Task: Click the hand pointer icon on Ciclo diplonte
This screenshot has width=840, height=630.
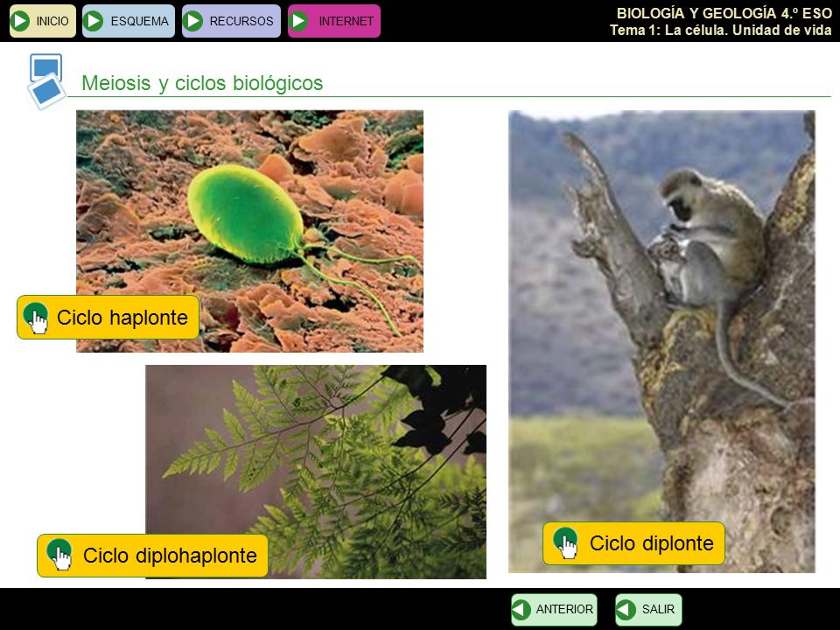Action: [566, 543]
